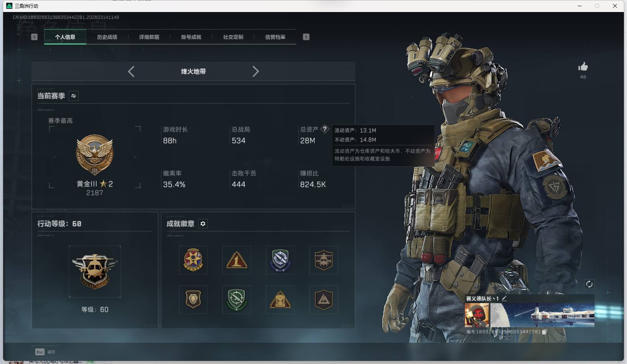Click the 总资产 question mark help icon

pos(325,129)
